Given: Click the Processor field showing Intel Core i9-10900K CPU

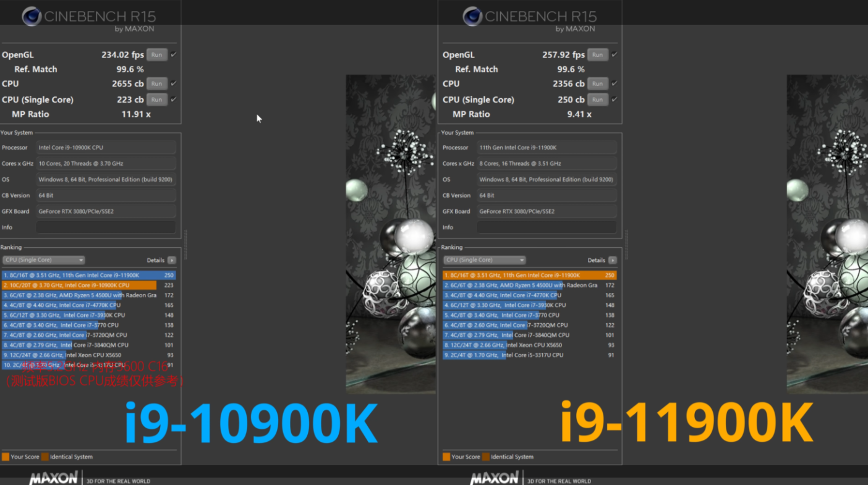Looking at the screenshot, I should pyautogui.click(x=106, y=148).
